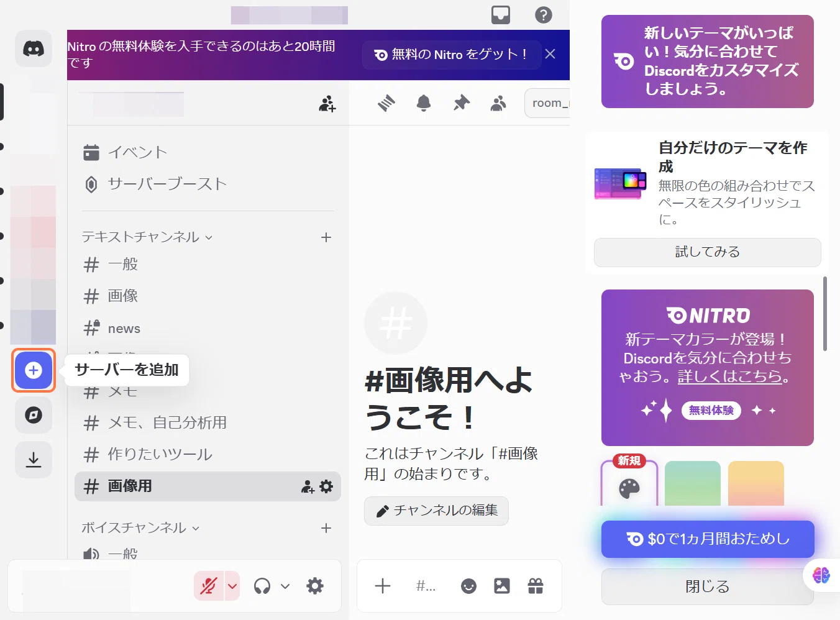Viewport: 840px width, 620px height.
Task: Add a channel to テキストチャンネル category
Action: pyautogui.click(x=326, y=237)
